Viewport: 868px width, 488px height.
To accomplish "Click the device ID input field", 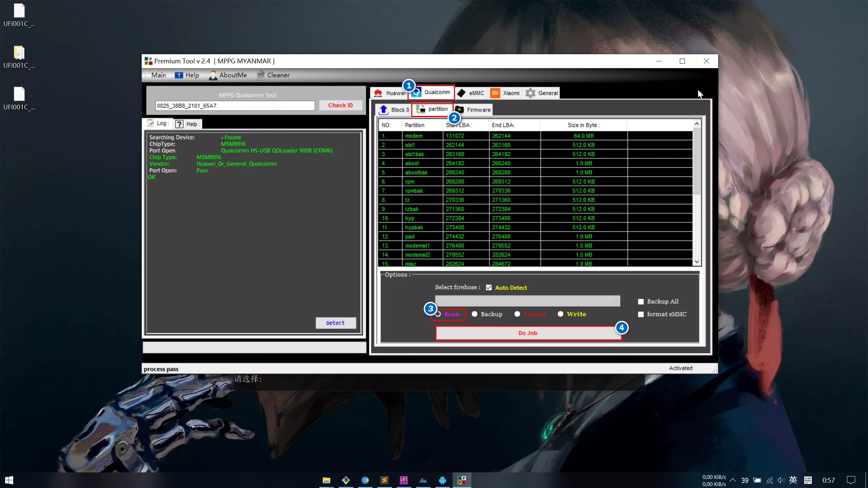I will click(x=235, y=106).
